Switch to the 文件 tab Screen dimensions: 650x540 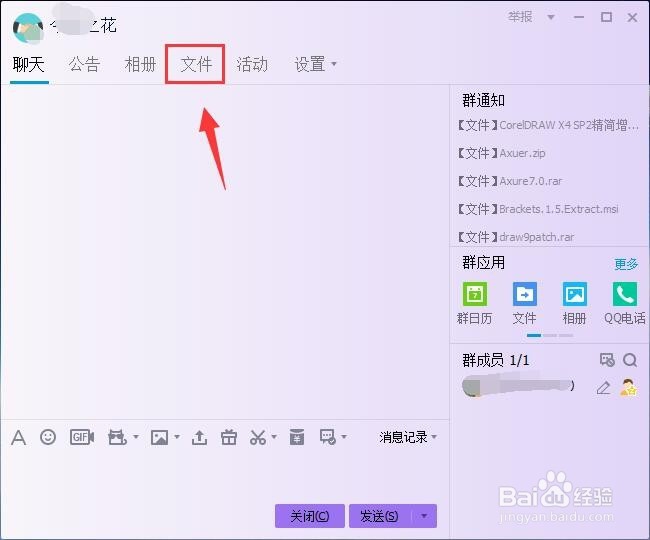click(196, 64)
